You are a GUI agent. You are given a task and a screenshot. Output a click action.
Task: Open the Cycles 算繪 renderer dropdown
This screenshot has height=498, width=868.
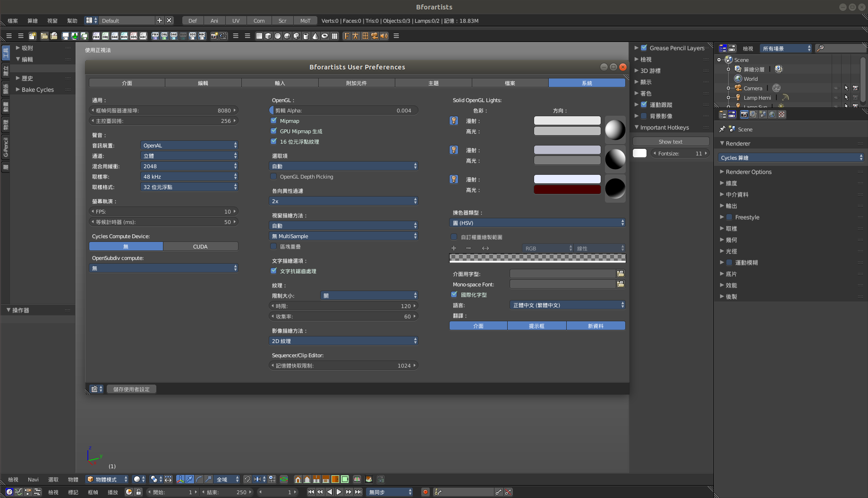791,157
